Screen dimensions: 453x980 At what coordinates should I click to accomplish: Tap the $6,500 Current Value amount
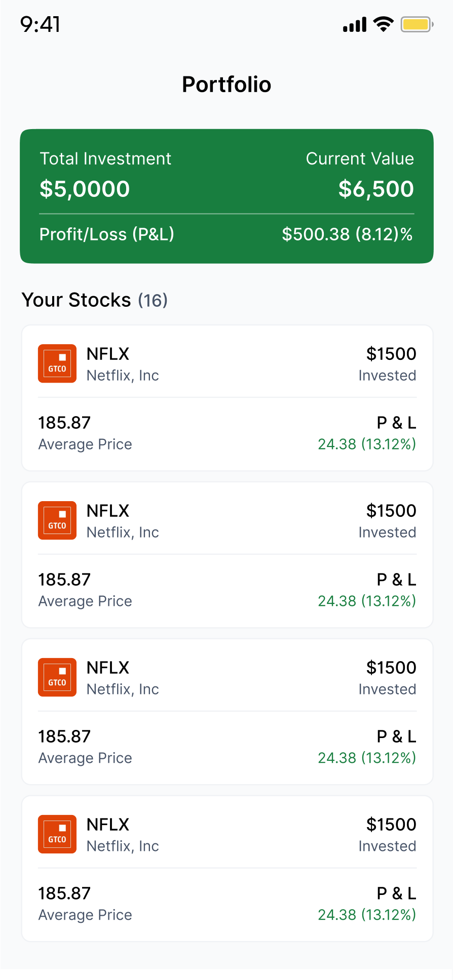point(376,189)
